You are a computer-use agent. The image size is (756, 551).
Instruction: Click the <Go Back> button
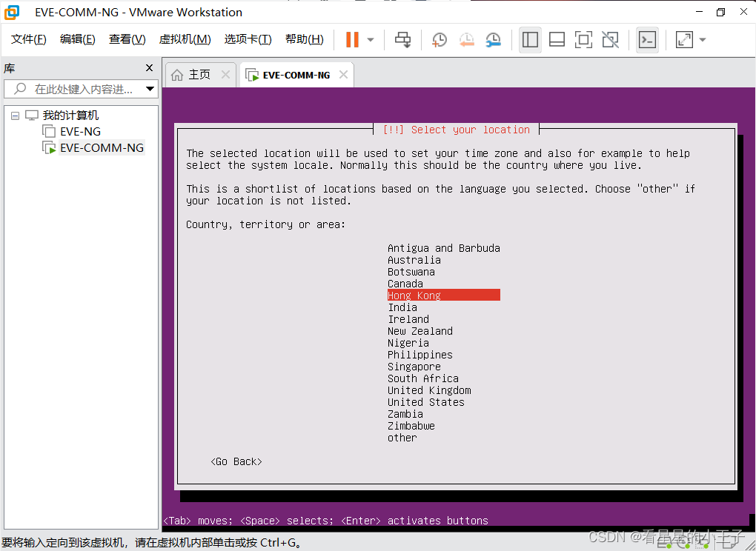(236, 461)
